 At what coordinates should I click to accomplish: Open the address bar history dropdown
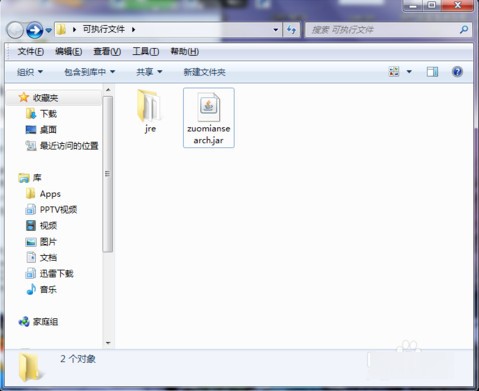[276, 30]
